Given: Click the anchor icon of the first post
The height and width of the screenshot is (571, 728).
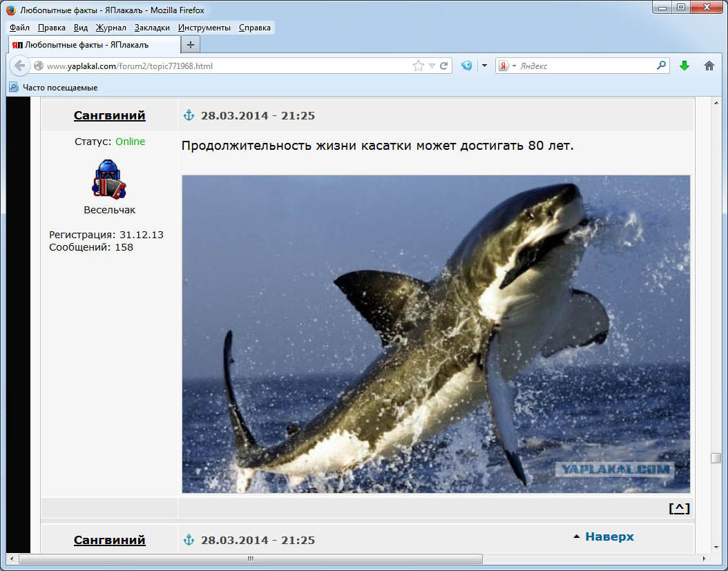Looking at the screenshot, I should (189, 115).
